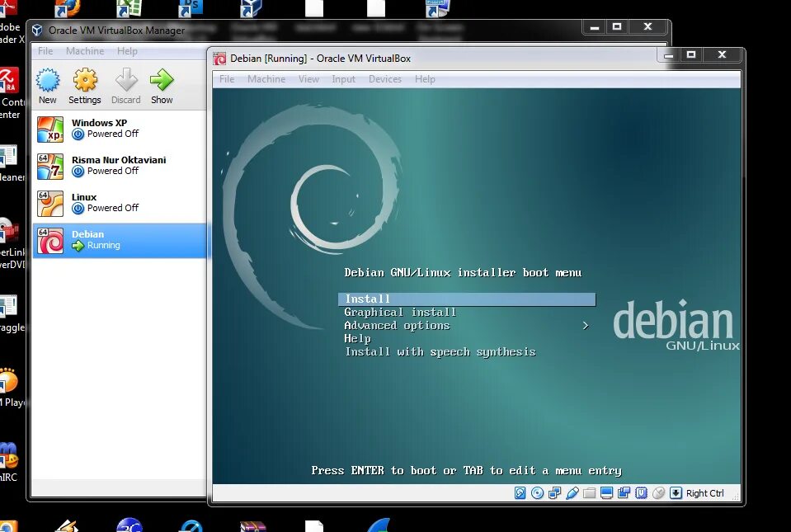This screenshot has width=791, height=532.
Task: Click mouse integration icon in VM status bar
Action: click(658, 493)
